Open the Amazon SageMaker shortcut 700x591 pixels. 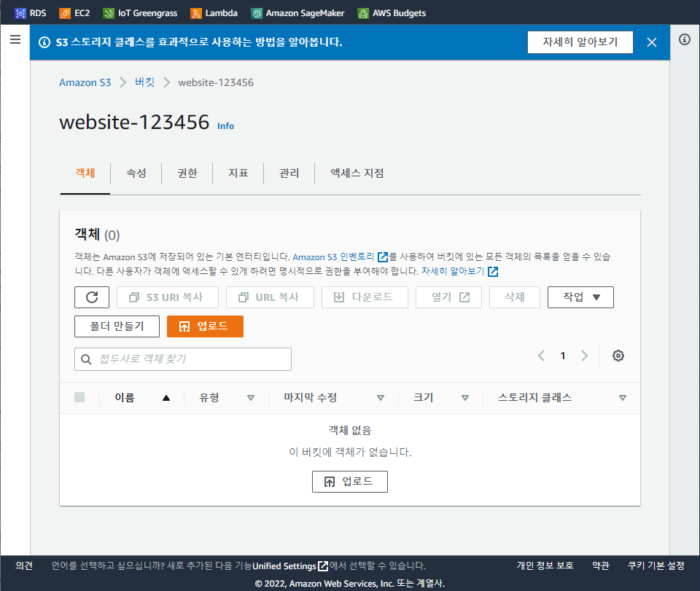pyautogui.click(x=297, y=13)
